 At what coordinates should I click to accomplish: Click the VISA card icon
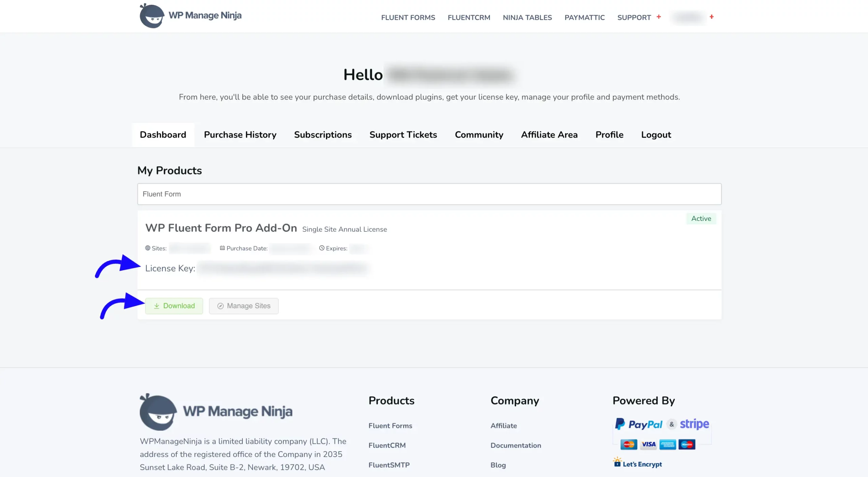tap(648, 444)
